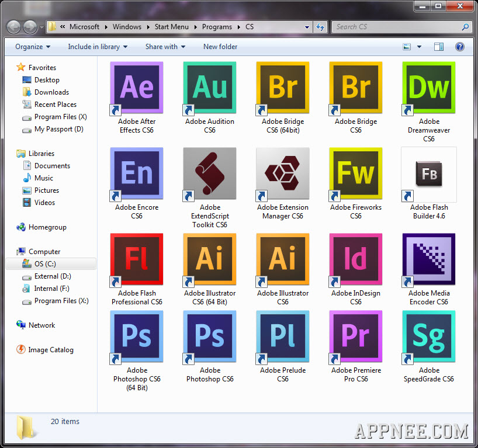
Task: Select Adobe Extension Manager CS6 icon
Action: (283, 173)
